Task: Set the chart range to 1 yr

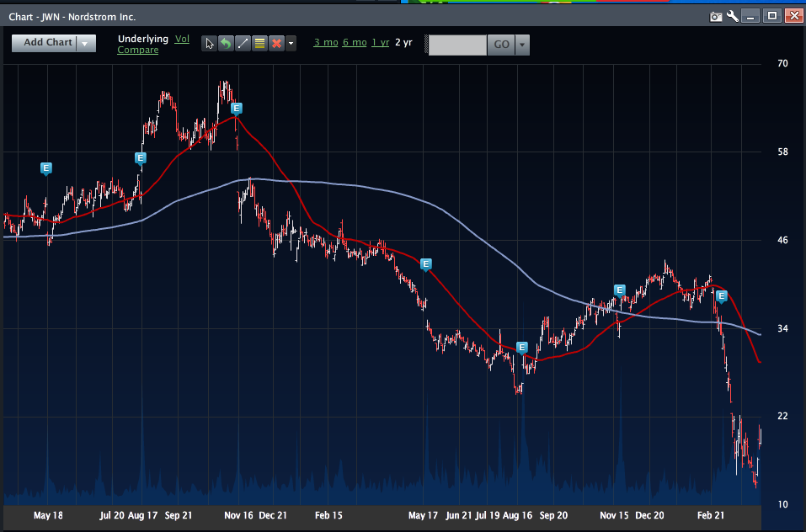Action: tap(380, 43)
